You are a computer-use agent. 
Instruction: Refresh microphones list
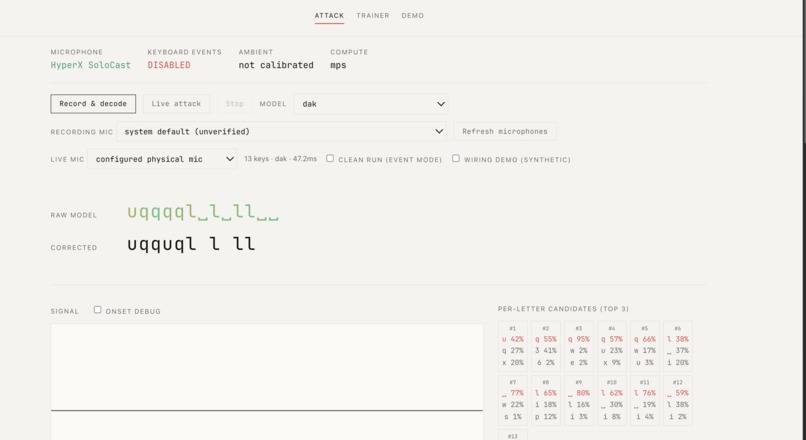coord(505,132)
